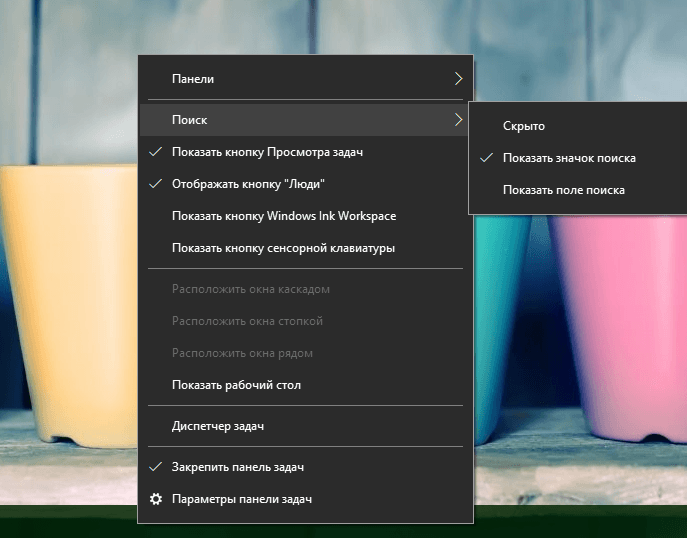Click the checkmark beside Показать значок поиска
Image resolution: width=687 pixels, height=538 pixels.
tap(486, 158)
